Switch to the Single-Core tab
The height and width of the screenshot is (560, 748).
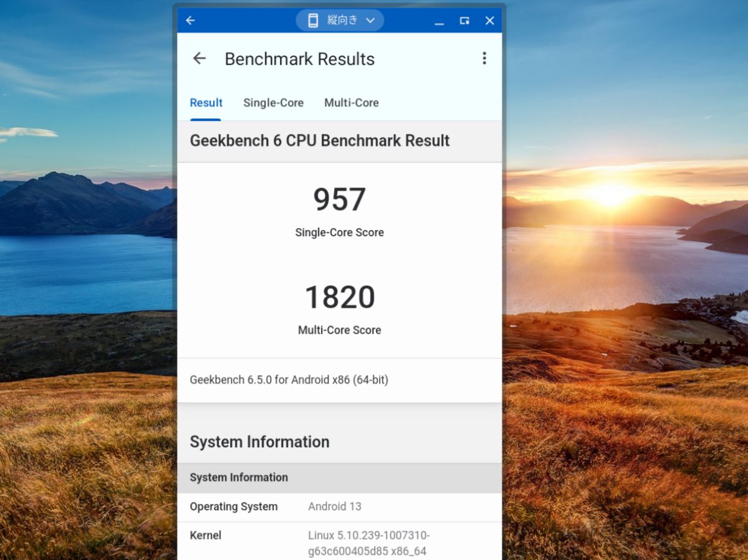pyautogui.click(x=274, y=103)
